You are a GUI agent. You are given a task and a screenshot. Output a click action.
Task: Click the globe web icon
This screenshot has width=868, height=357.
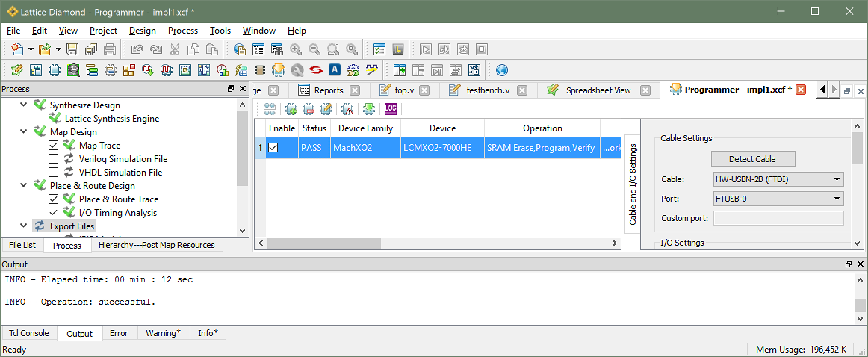click(x=501, y=70)
